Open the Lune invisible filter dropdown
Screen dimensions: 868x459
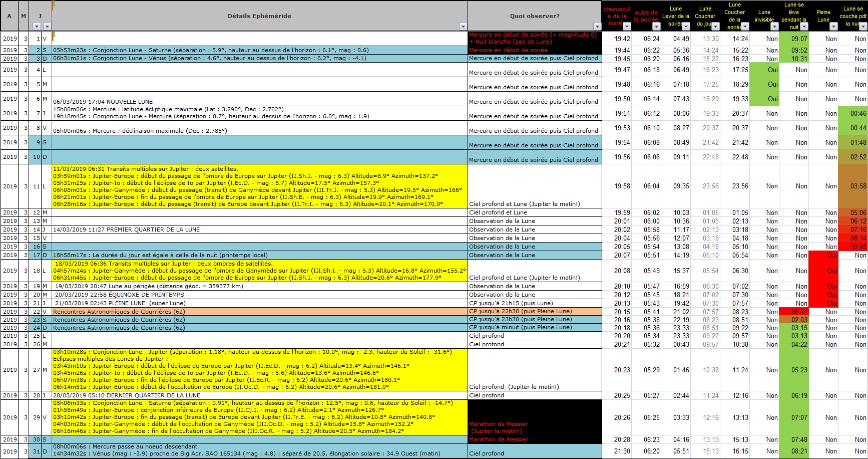pos(775,26)
